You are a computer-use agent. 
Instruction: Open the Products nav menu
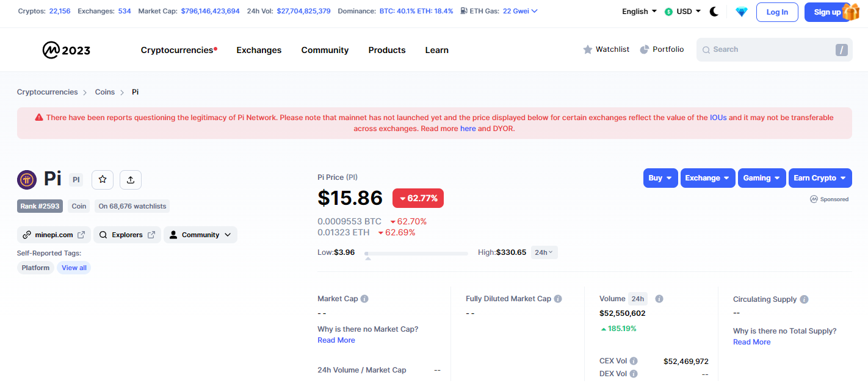point(387,50)
